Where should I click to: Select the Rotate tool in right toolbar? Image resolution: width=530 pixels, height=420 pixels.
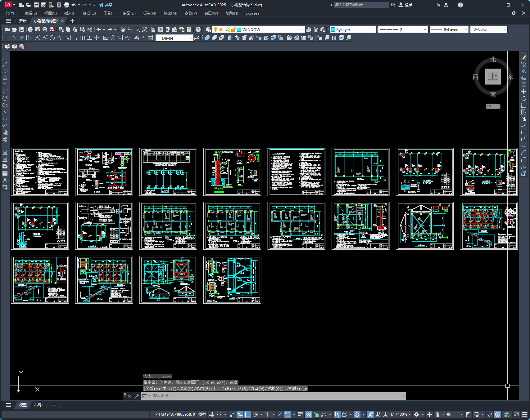(x=524, y=98)
